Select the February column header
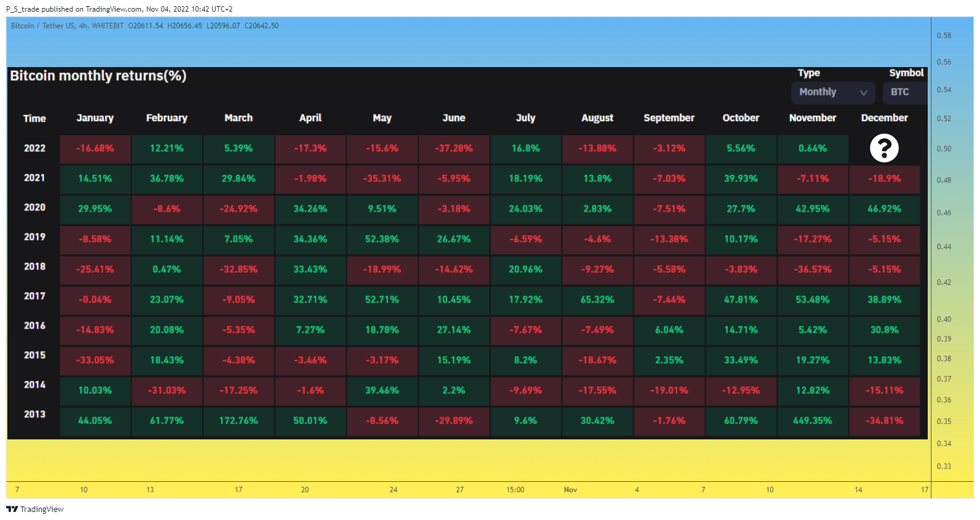This screenshot has height=520, width=980. [167, 118]
